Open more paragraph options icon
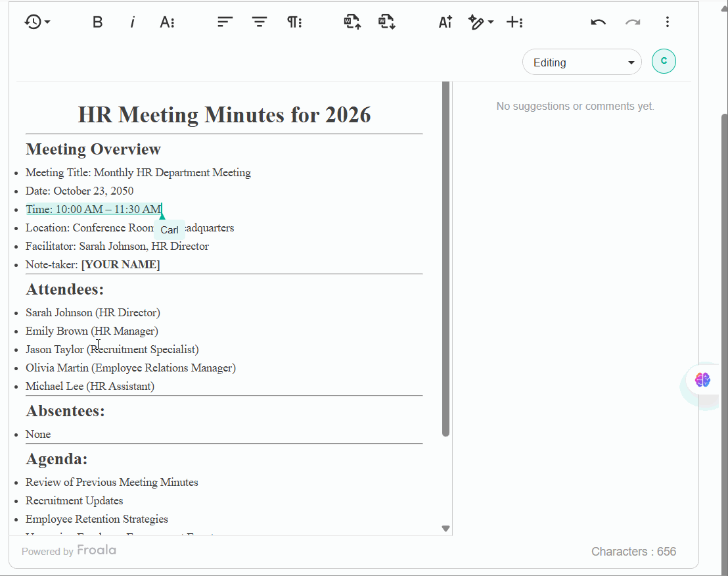Viewport: 728px width, 576px height. click(294, 22)
